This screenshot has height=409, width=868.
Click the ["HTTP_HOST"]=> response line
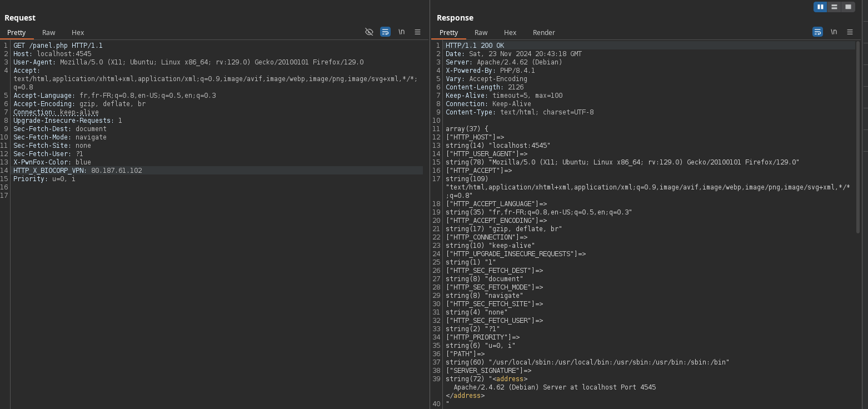[475, 137]
